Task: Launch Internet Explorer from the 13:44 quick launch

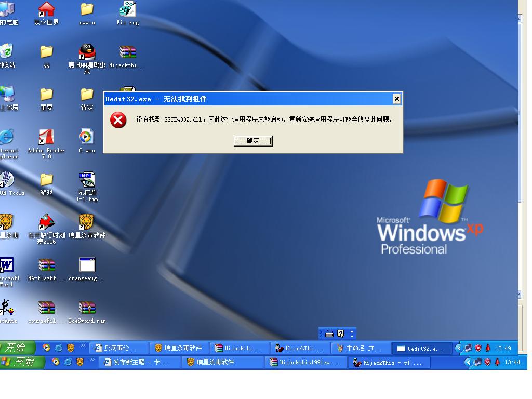Action: pyautogui.click(x=68, y=362)
